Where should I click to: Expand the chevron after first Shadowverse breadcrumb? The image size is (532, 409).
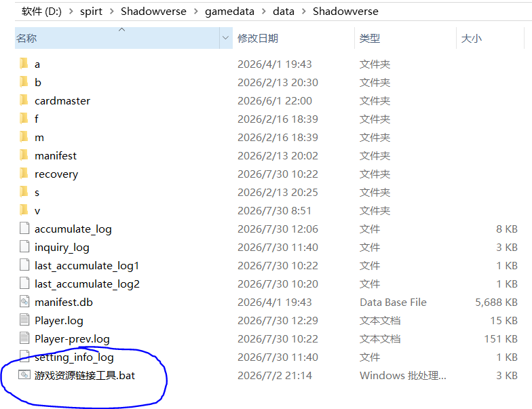click(195, 12)
